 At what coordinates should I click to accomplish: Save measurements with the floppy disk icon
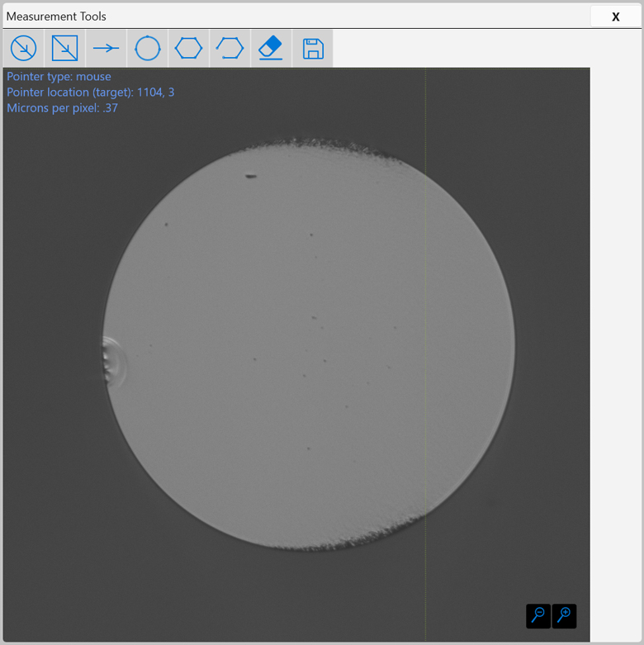pos(313,49)
